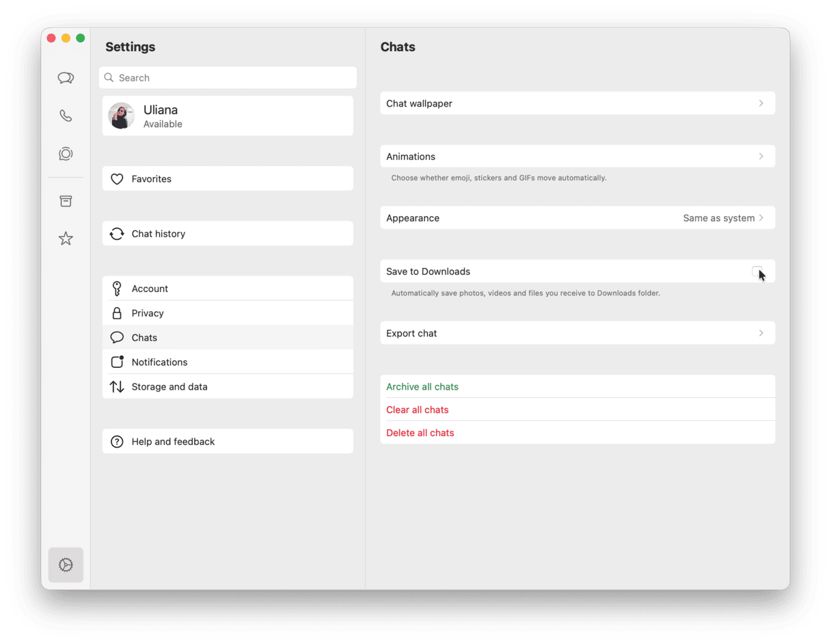Expand Chat wallpaper options chevron
This screenshot has height=644, width=831.
coord(761,103)
